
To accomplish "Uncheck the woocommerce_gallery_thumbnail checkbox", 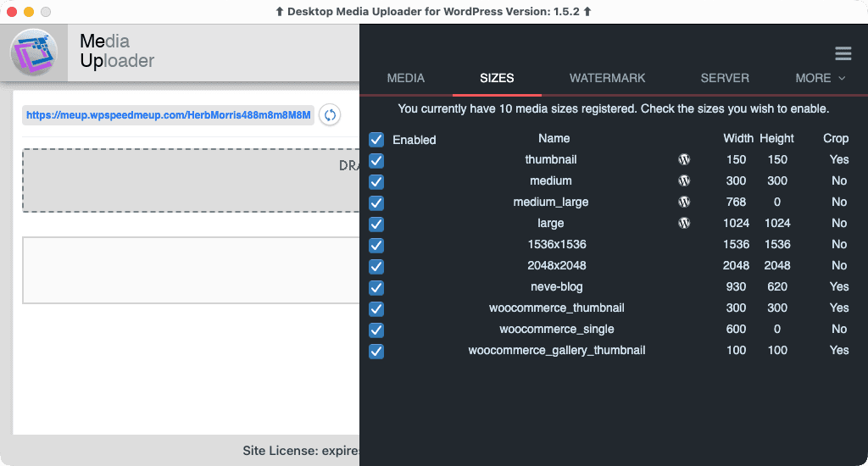I will coord(376,352).
